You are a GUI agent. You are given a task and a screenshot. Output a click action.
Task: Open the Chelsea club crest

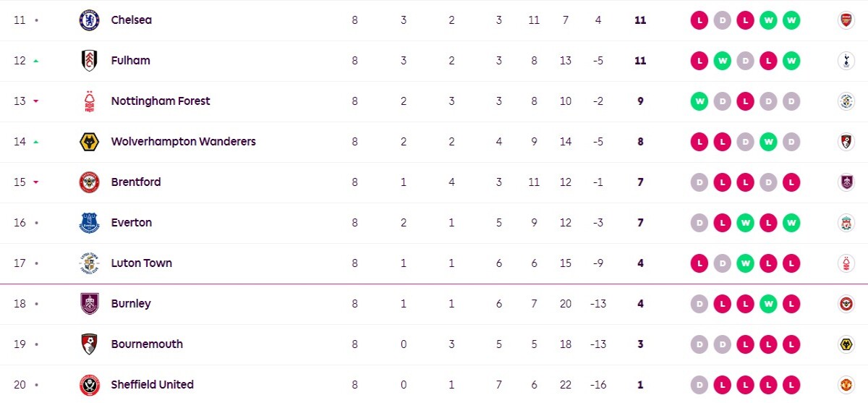pos(89,20)
